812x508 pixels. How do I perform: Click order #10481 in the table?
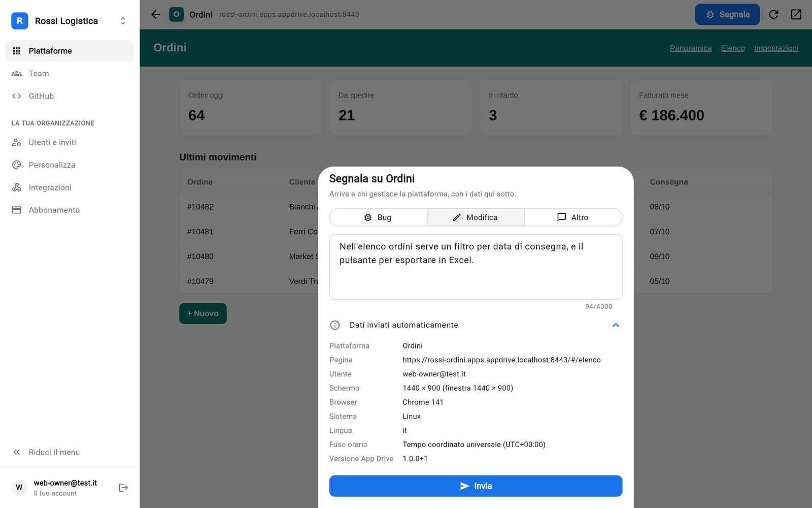pyautogui.click(x=200, y=232)
